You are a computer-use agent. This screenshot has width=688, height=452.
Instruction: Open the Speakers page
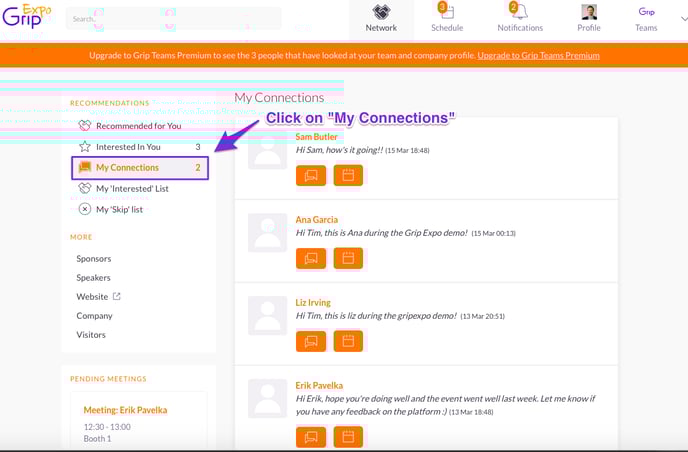coord(93,278)
